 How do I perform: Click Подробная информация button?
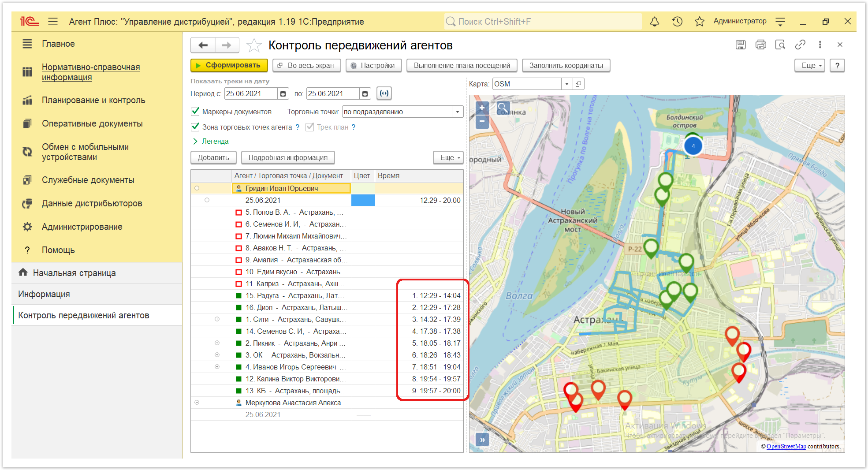(288, 157)
